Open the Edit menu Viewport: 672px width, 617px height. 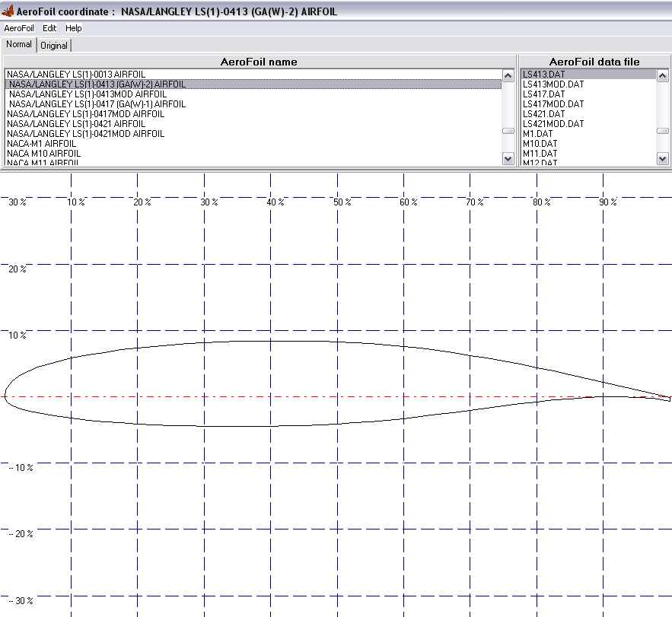pos(49,28)
